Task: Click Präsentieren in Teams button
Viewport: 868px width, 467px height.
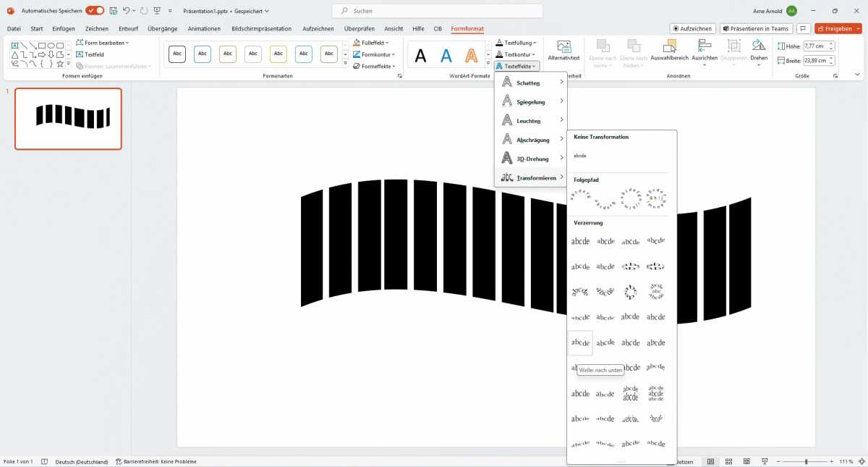Action: tap(756, 28)
